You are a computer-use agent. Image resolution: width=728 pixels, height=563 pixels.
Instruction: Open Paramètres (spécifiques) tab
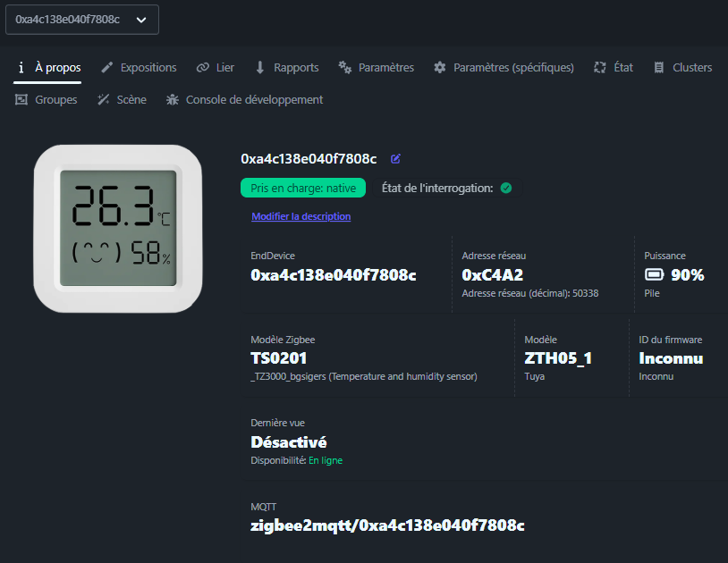[504, 68]
